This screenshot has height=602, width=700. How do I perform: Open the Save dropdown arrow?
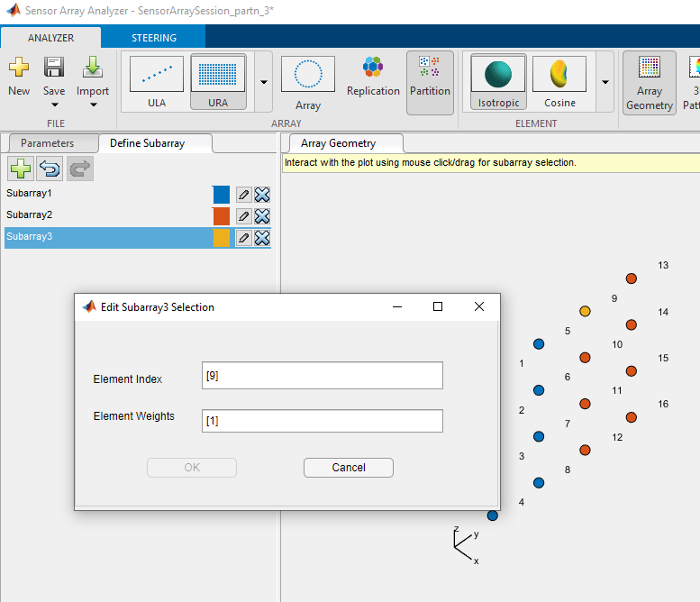point(54,105)
